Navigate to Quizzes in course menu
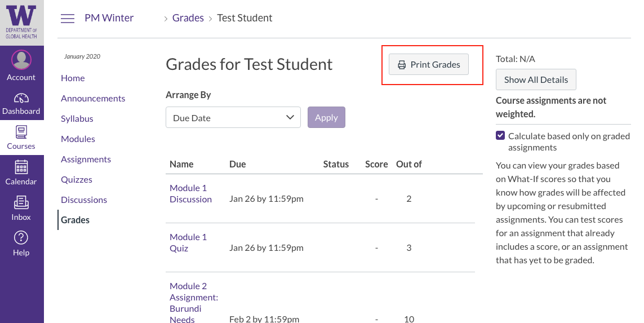 (x=77, y=179)
